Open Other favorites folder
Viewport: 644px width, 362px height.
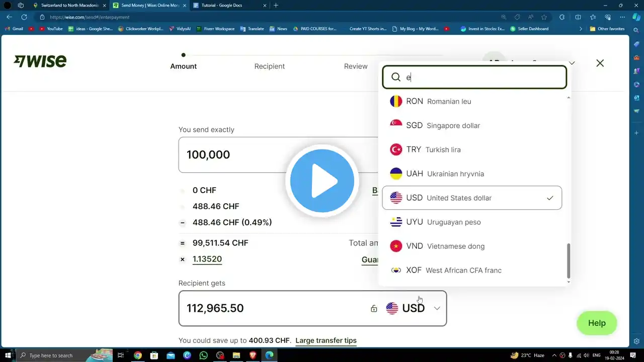[x=607, y=29]
